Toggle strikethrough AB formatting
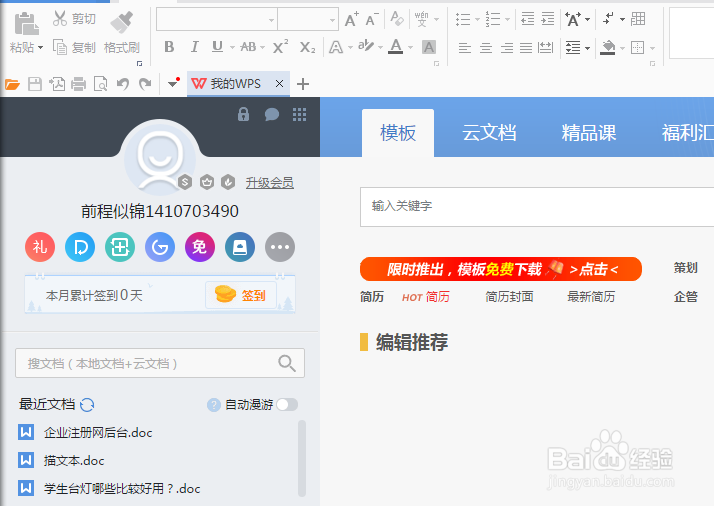 (x=248, y=47)
